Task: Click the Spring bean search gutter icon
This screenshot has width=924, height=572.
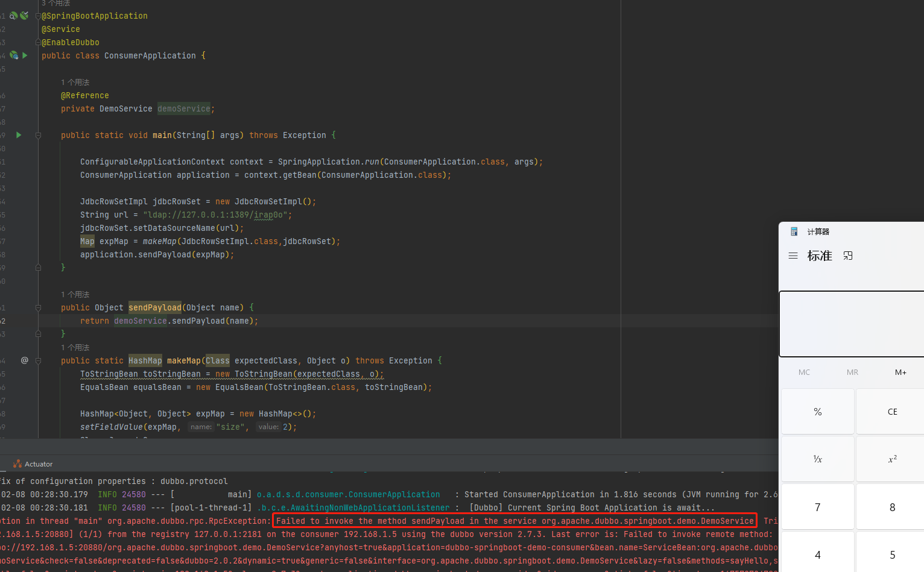Action: tap(13, 16)
